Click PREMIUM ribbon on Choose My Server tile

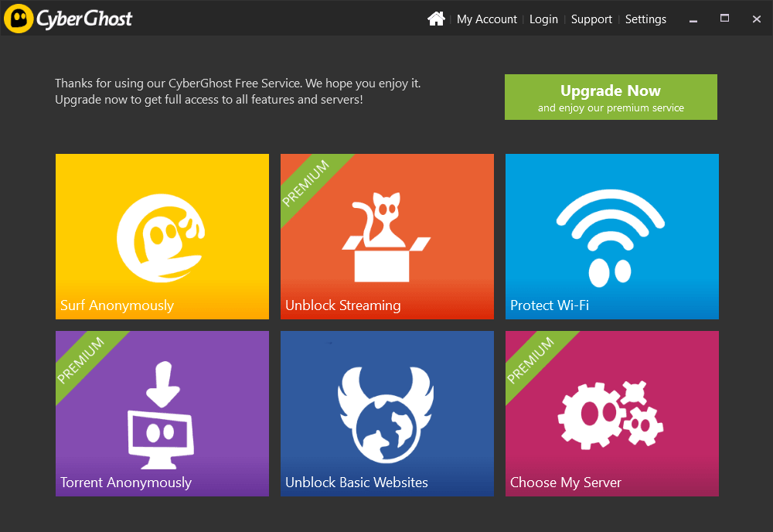(x=533, y=359)
